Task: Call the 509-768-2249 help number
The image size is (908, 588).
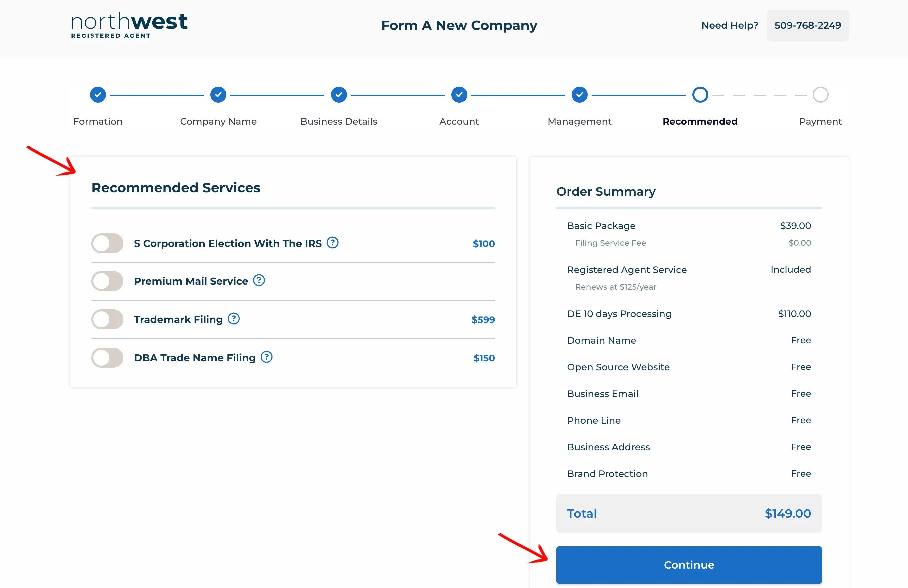Action: point(808,25)
